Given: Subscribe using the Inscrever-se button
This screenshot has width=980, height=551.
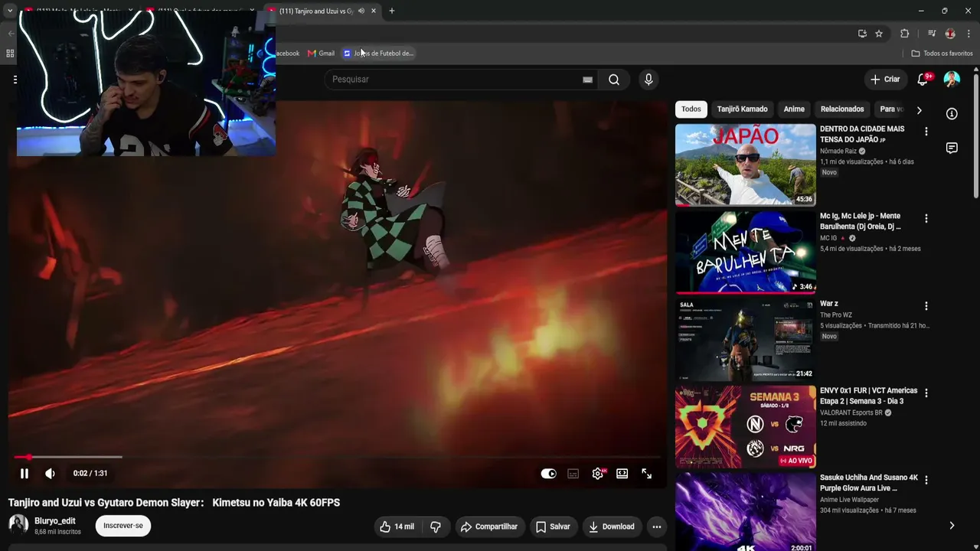Looking at the screenshot, I should 123,526.
